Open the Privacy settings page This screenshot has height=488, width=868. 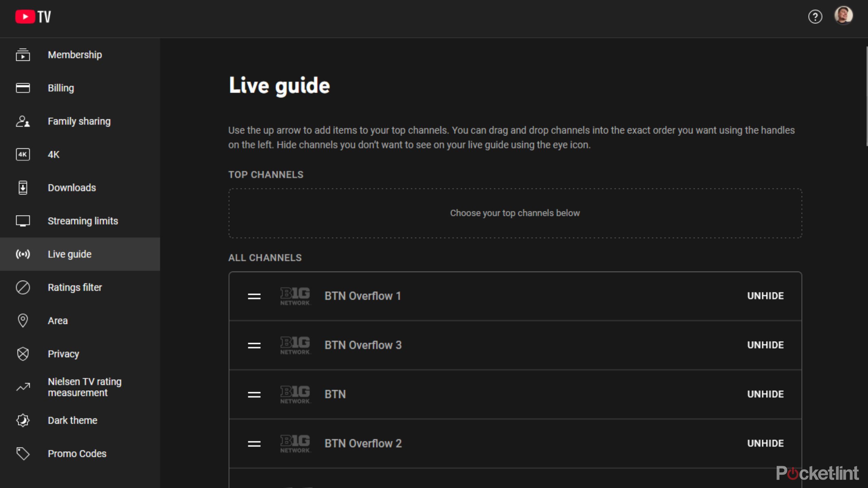pyautogui.click(x=63, y=353)
